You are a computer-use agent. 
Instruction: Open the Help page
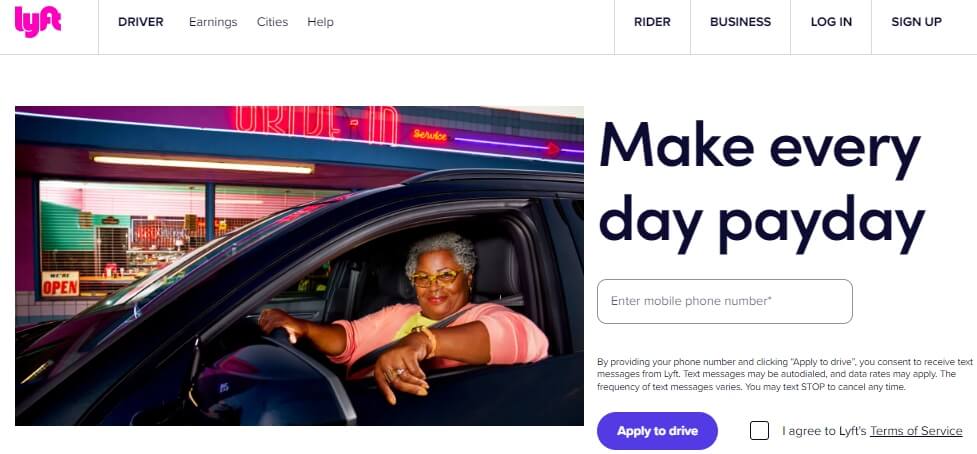tap(320, 22)
